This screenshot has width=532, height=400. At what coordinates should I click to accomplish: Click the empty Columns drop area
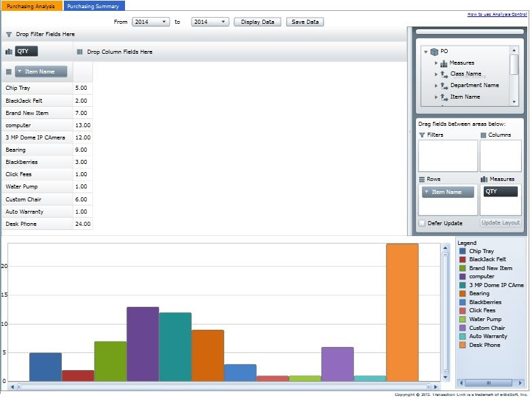coord(501,156)
